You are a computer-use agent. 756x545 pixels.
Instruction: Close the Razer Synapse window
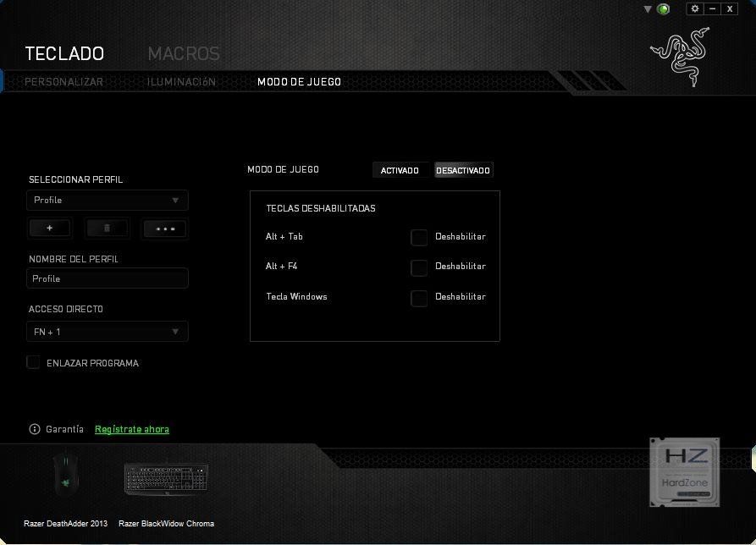click(730, 8)
